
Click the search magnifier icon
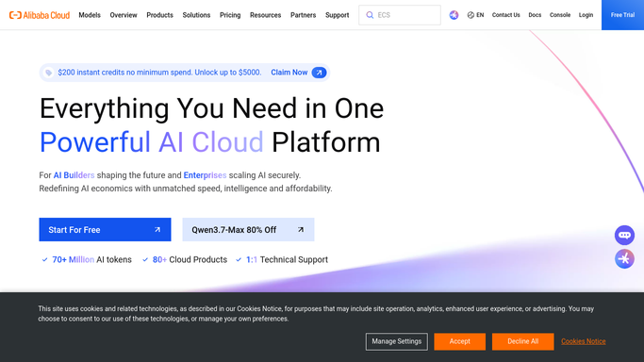(x=370, y=15)
